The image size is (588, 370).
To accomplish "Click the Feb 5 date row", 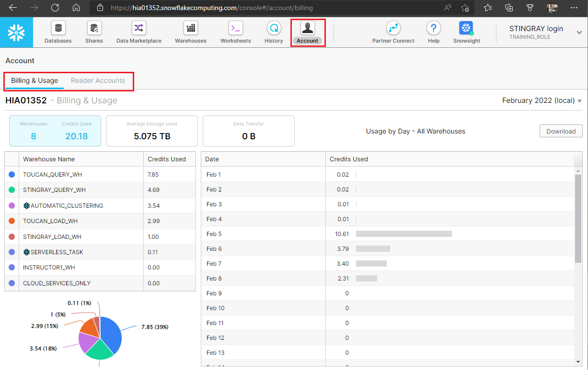I will (x=388, y=234).
